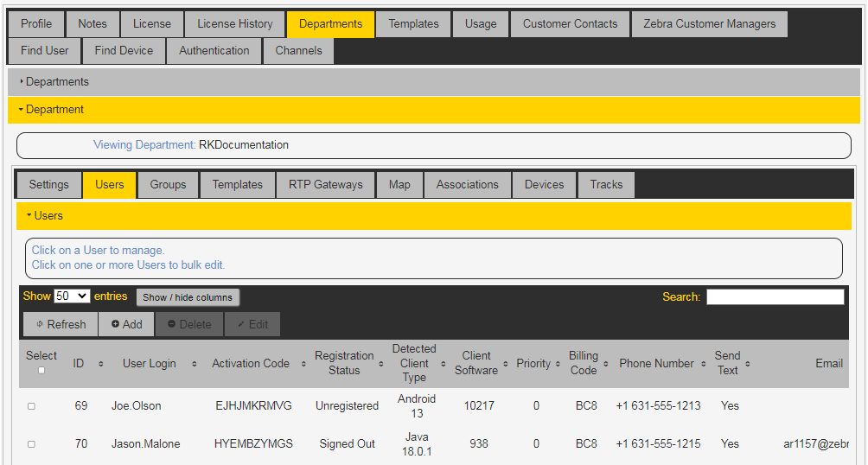The height and width of the screenshot is (465, 868).
Task: Expand the Departments accordion section
Action: pos(434,82)
